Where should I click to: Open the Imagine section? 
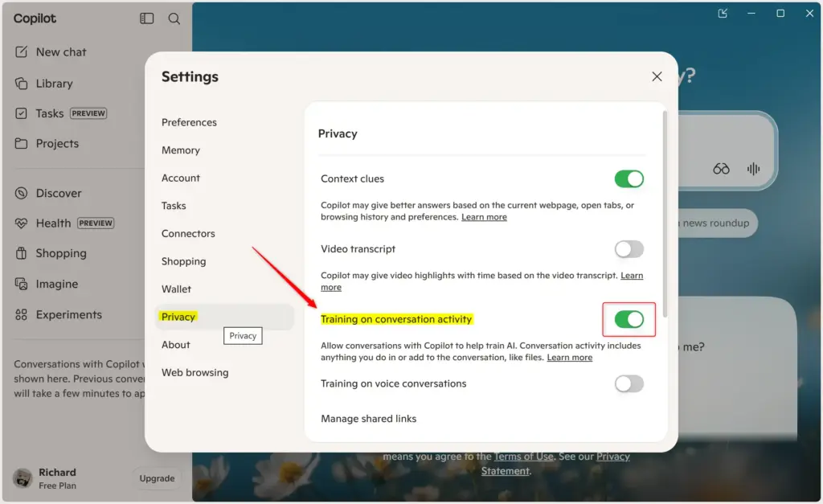click(46, 284)
